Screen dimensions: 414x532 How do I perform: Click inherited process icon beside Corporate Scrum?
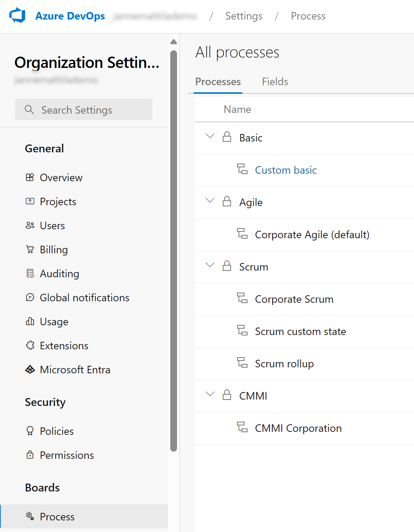coord(242,298)
